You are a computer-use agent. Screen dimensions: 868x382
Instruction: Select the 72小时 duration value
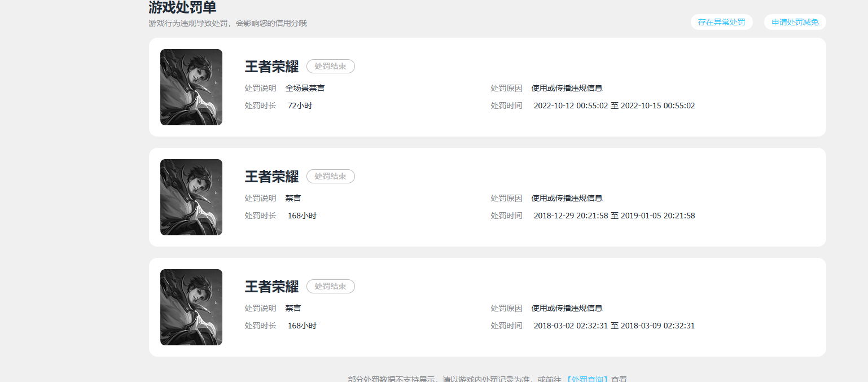(300, 106)
